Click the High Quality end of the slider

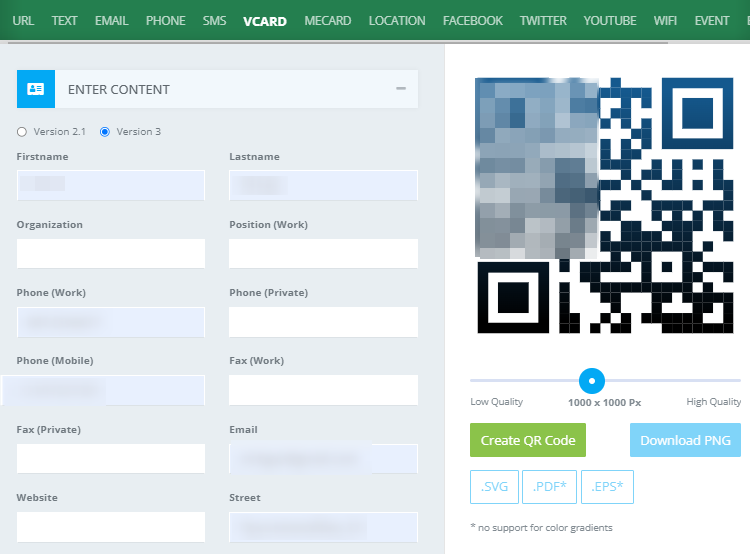pyautogui.click(x=714, y=401)
